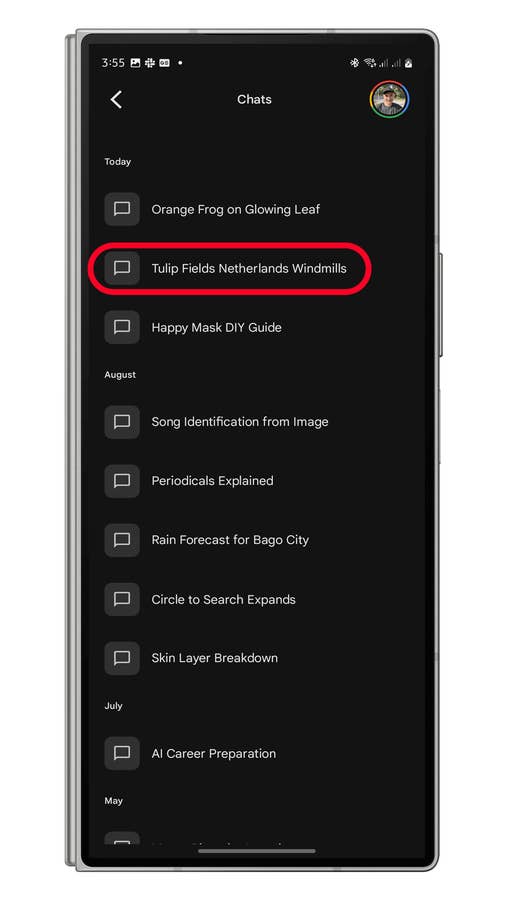
Task: Open the profile avatar picture
Action: pyautogui.click(x=389, y=99)
